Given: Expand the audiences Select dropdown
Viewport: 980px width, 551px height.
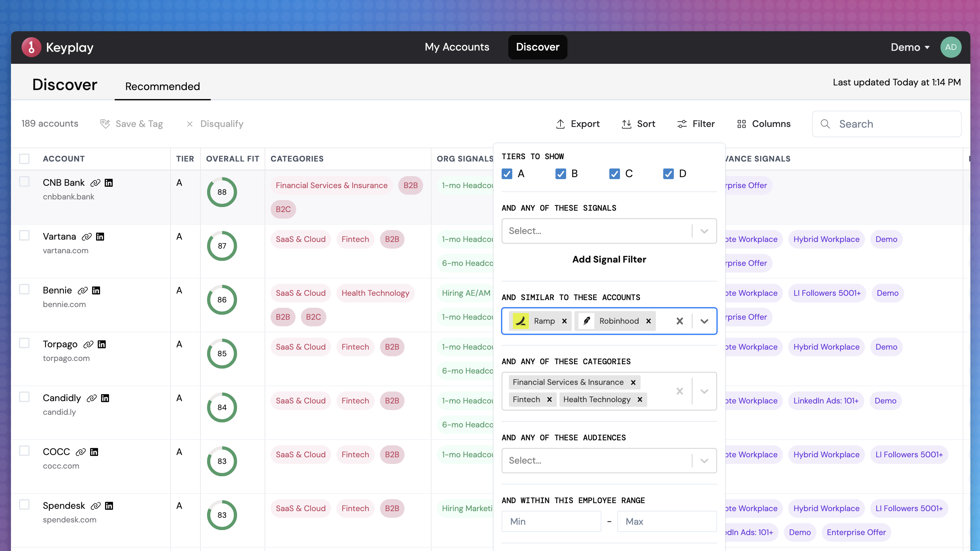Looking at the screenshot, I should pyautogui.click(x=704, y=461).
